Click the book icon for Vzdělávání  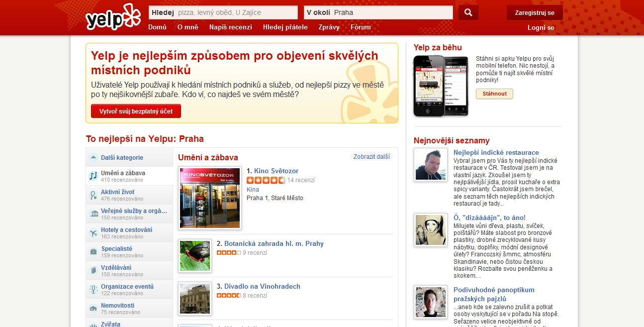[x=93, y=270]
